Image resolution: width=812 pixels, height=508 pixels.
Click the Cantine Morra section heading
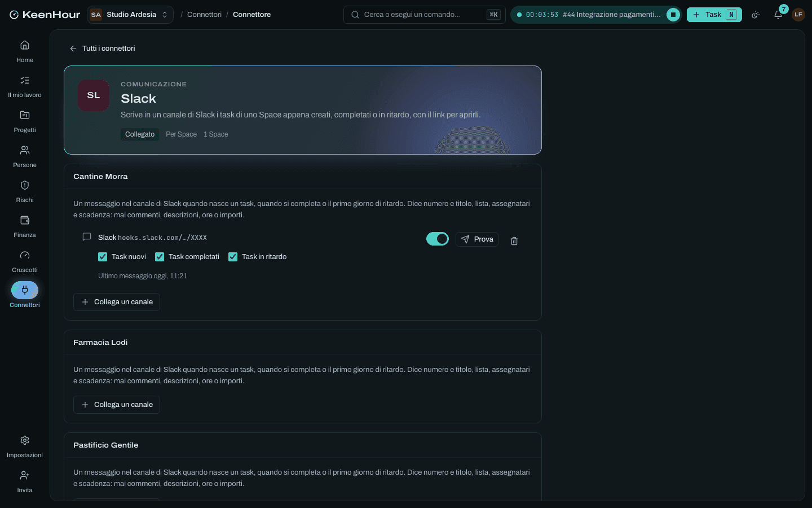[100, 177]
